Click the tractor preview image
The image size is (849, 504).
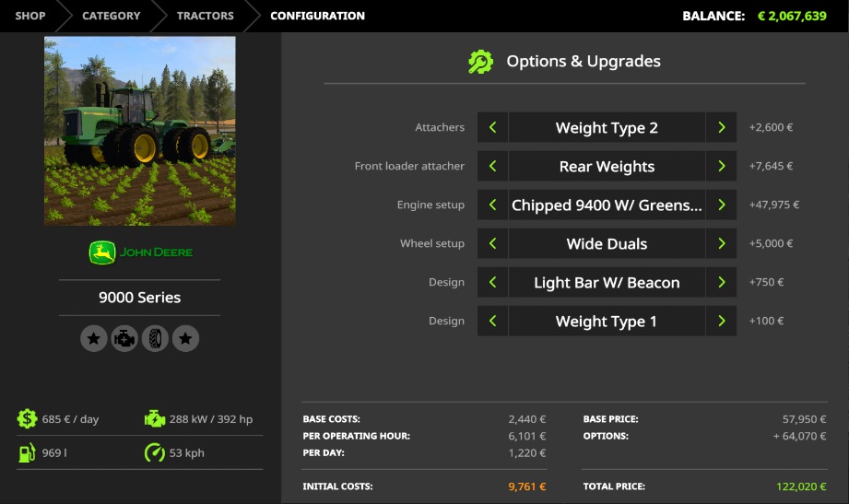[x=140, y=131]
